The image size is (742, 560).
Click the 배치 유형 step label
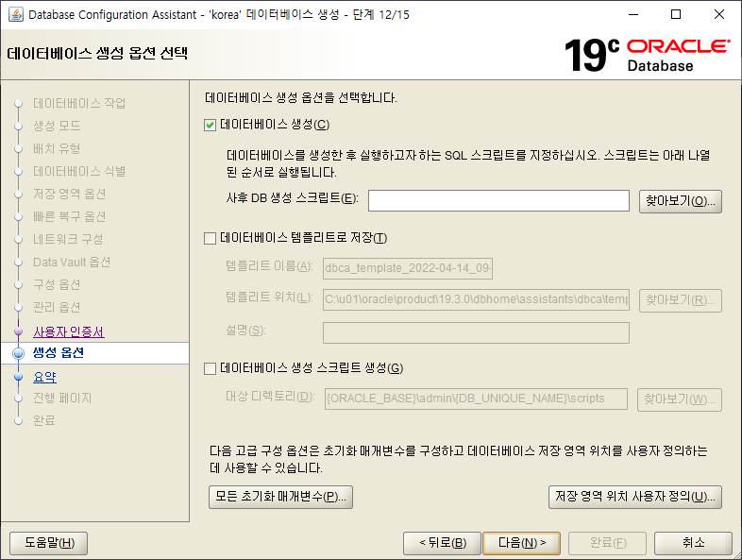pos(57,148)
